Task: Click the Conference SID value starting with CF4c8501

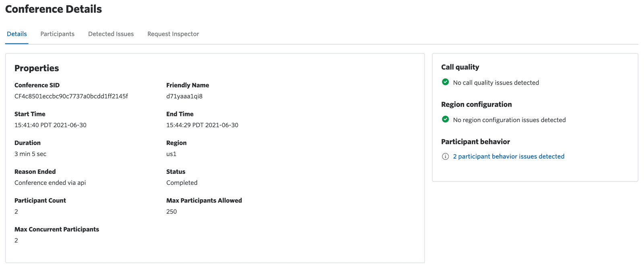Action: click(x=71, y=96)
